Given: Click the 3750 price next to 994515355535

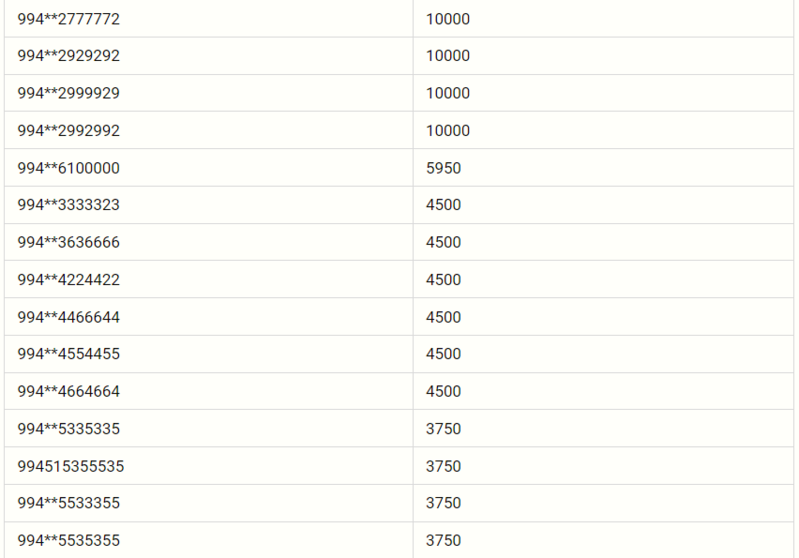Looking at the screenshot, I should [443, 466].
